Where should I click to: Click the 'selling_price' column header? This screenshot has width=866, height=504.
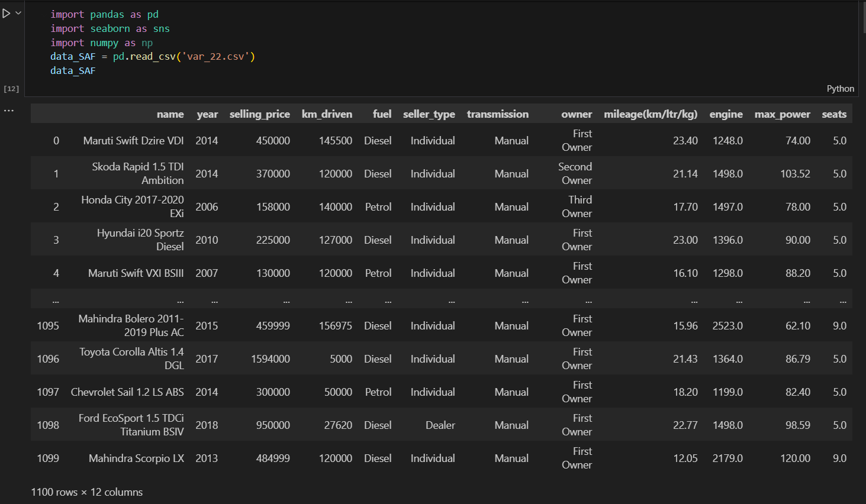259,114
